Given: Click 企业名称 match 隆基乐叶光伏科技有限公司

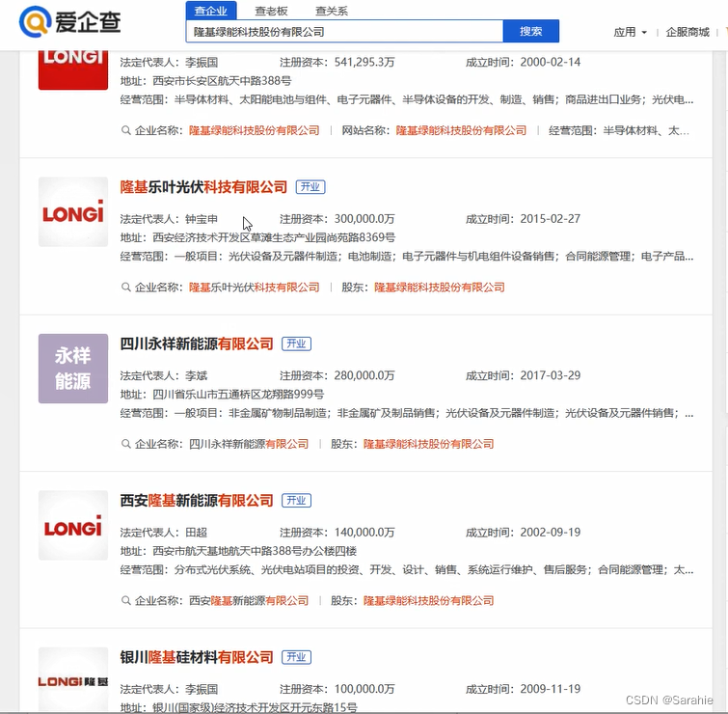Looking at the screenshot, I should [x=254, y=288].
